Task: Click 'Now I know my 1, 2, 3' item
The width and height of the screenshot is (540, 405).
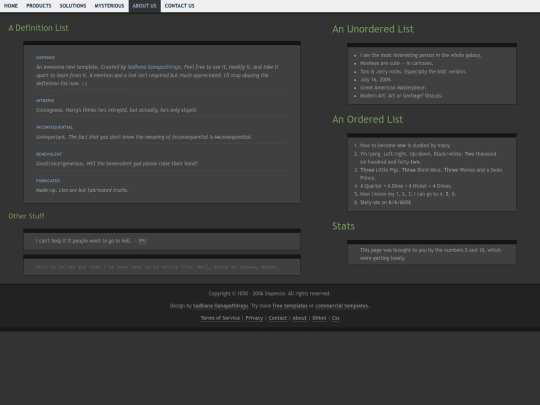Action: [408, 194]
